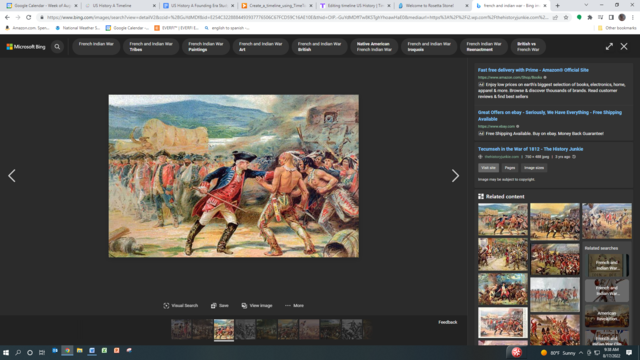
Task: Open english to spanish bookmark
Action: 227,28
